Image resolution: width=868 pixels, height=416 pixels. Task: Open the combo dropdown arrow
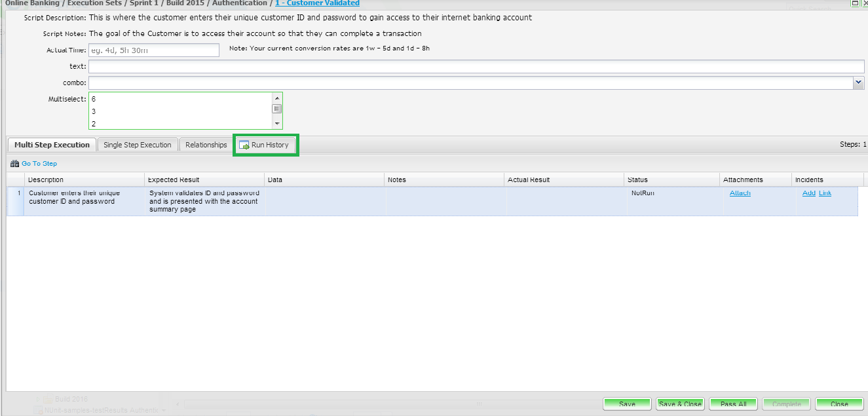tap(858, 83)
